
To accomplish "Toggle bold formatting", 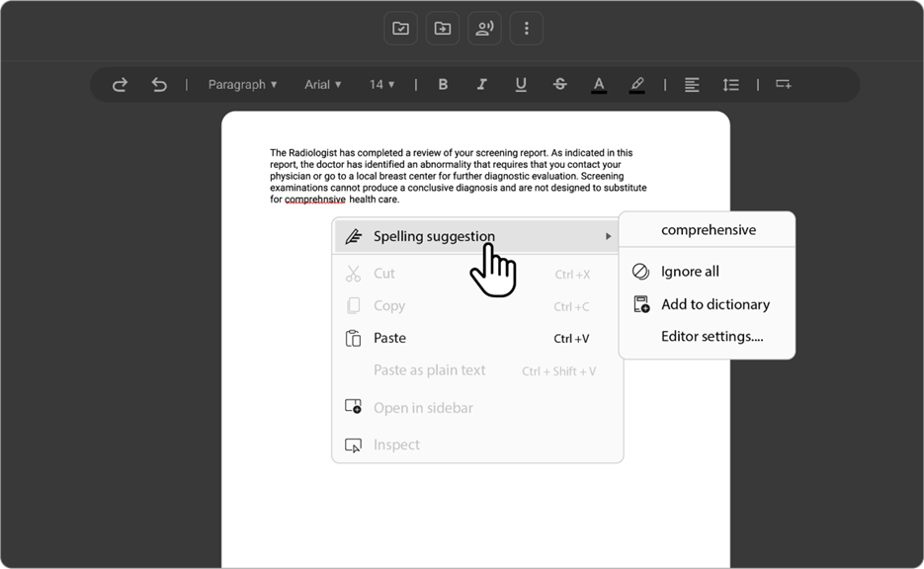I will point(443,85).
